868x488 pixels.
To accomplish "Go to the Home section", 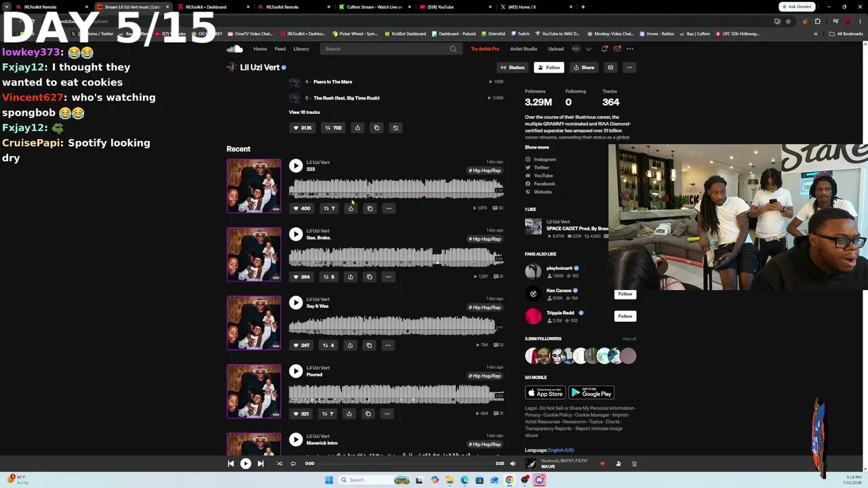I will click(x=260, y=49).
